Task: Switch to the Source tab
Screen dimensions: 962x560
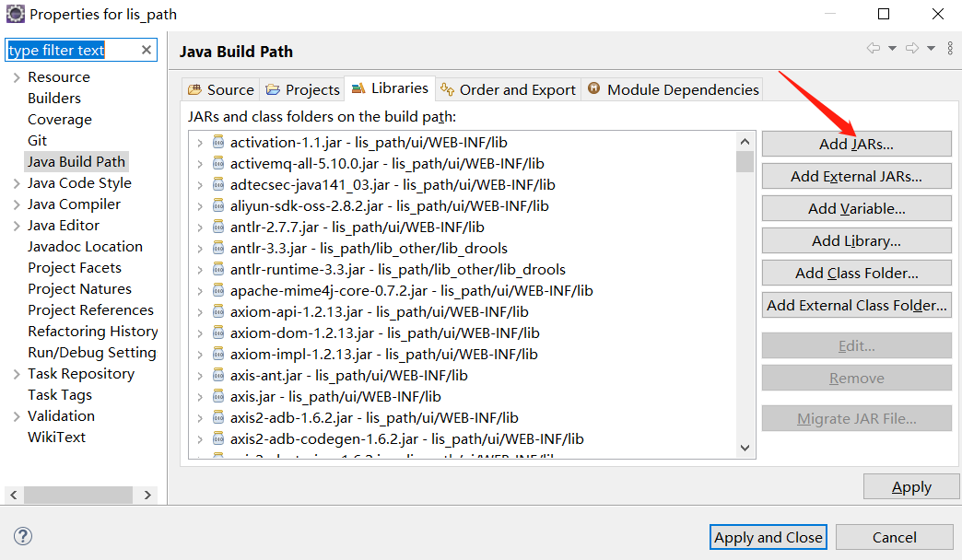Action: (221, 89)
